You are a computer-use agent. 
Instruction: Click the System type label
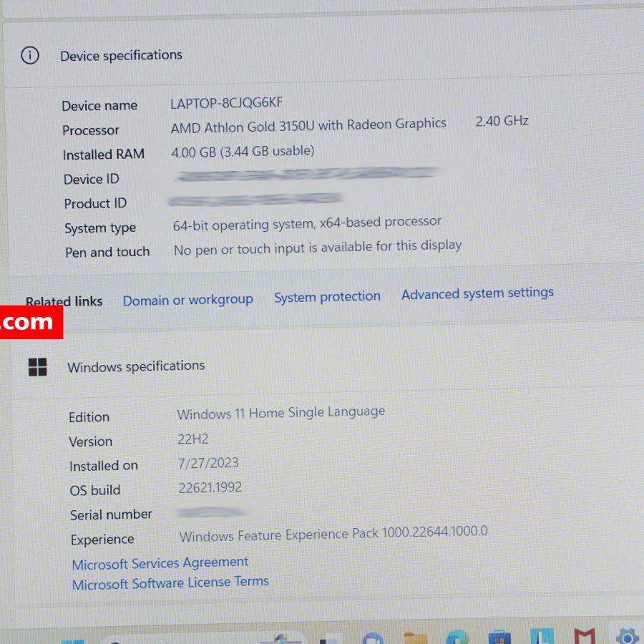click(99, 228)
